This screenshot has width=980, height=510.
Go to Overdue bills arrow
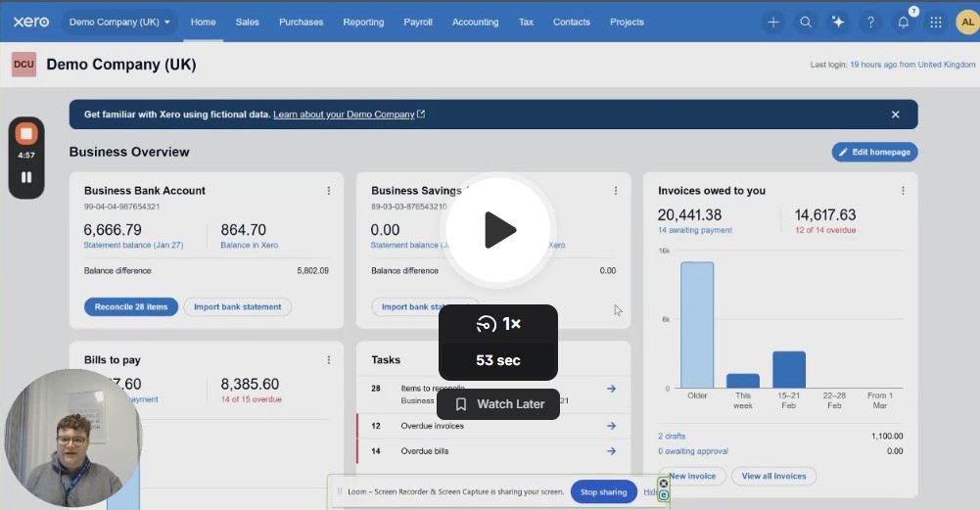[611, 450]
